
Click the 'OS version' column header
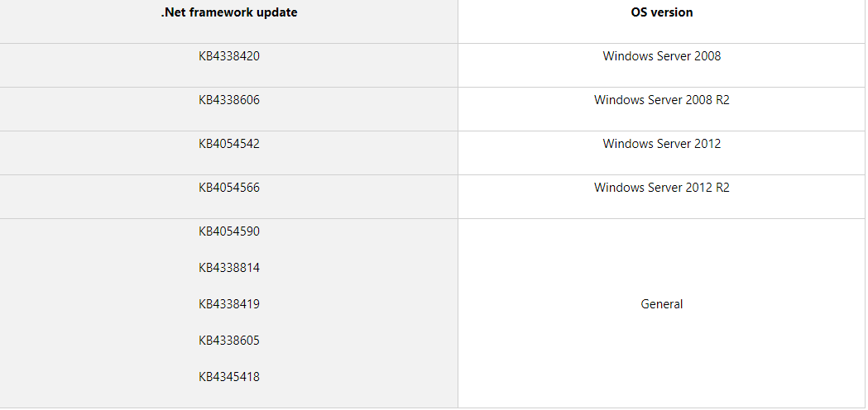tap(661, 12)
